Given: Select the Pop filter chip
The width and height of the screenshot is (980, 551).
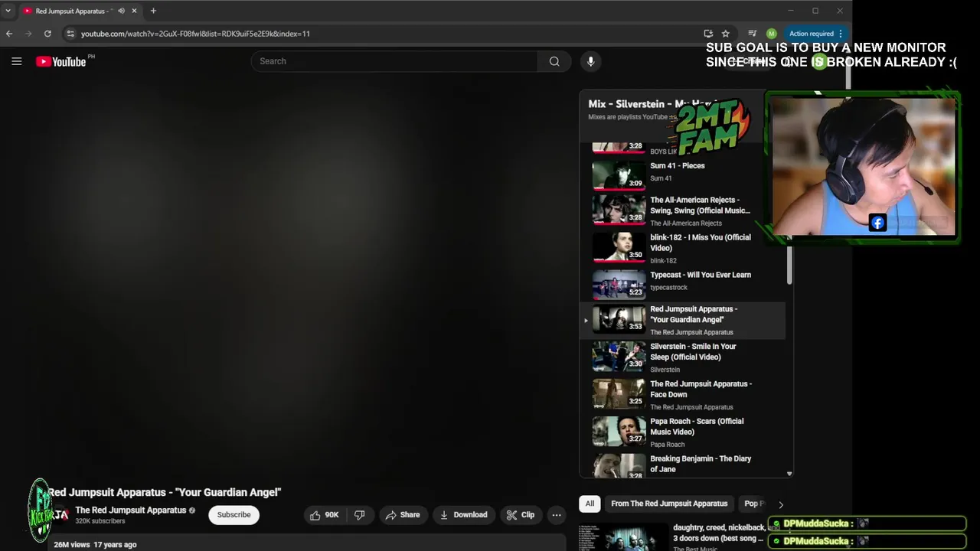Looking at the screenshot, I should tap(753, 504).
